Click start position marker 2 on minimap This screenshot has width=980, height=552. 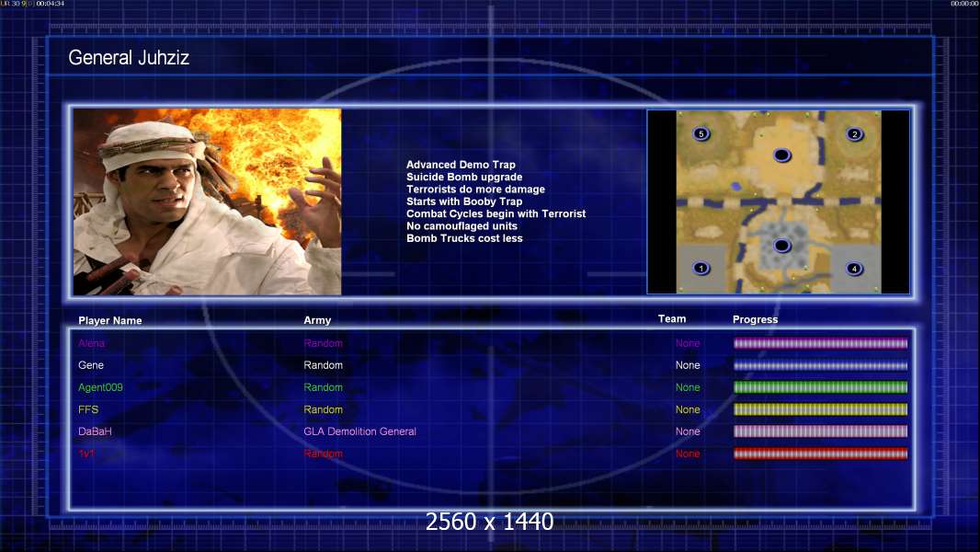[854, 133]
